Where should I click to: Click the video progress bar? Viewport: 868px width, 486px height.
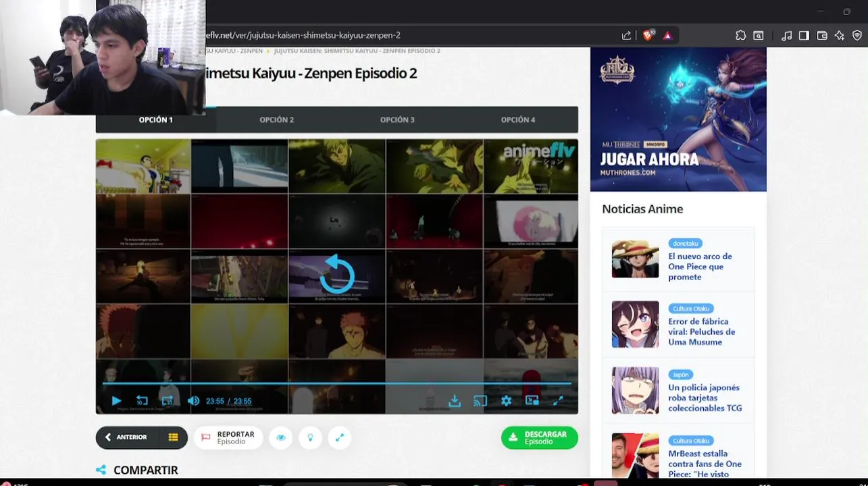point(336,383)
